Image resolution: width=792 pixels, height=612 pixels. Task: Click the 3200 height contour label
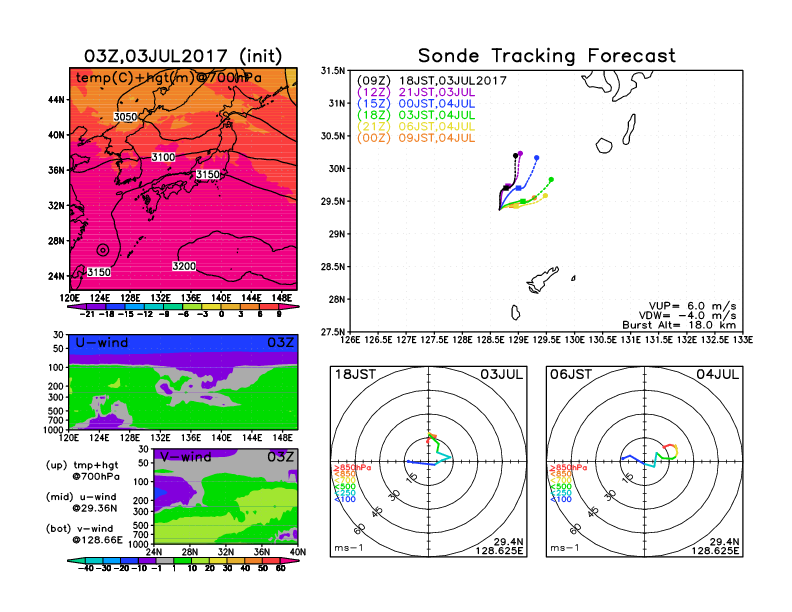coord(184,266)
